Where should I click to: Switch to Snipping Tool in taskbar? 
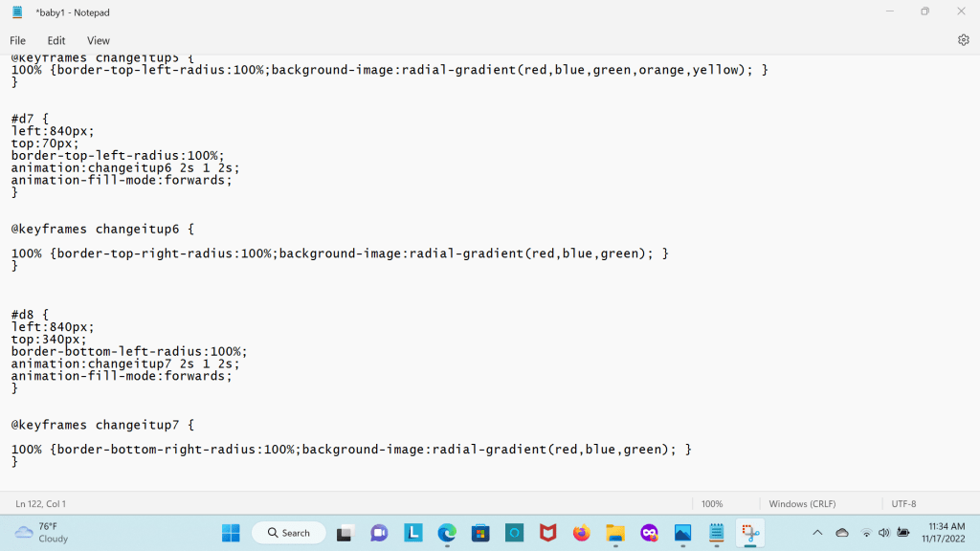[x=749, y=533]
